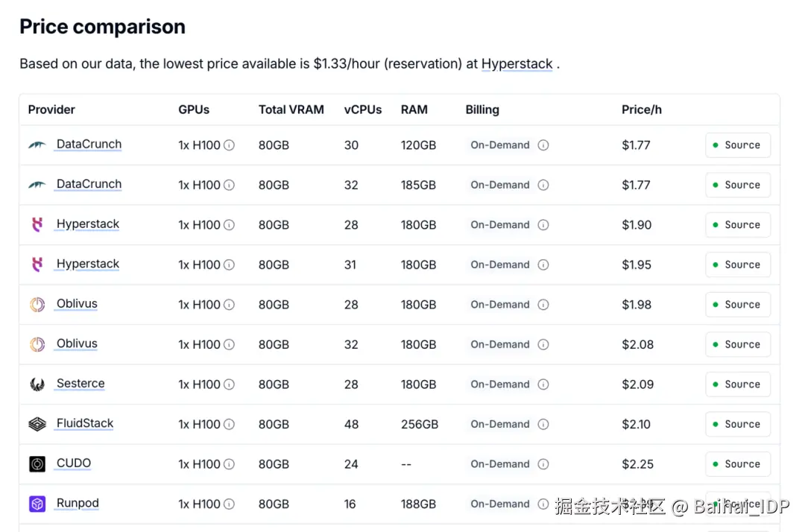Click the GPU info icon in the FluidStack row

[x=229, y=424]
